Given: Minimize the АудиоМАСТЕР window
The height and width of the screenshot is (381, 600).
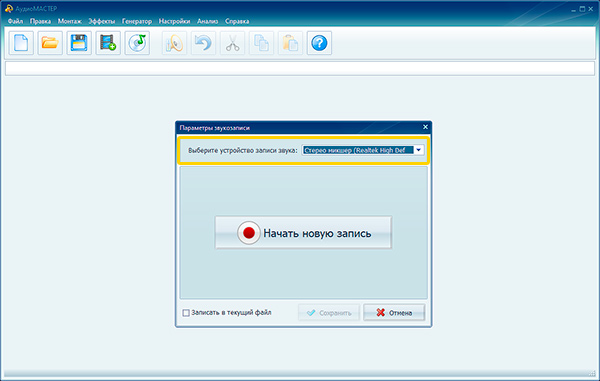Looking at the screenshot, I should [x=574, y=9].
